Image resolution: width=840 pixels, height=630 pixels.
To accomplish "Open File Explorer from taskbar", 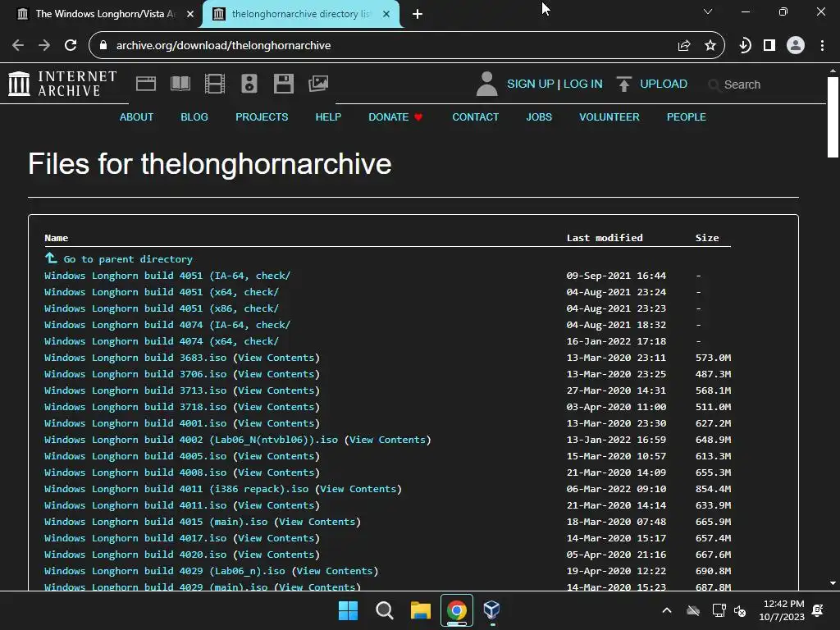I will 421,610.
